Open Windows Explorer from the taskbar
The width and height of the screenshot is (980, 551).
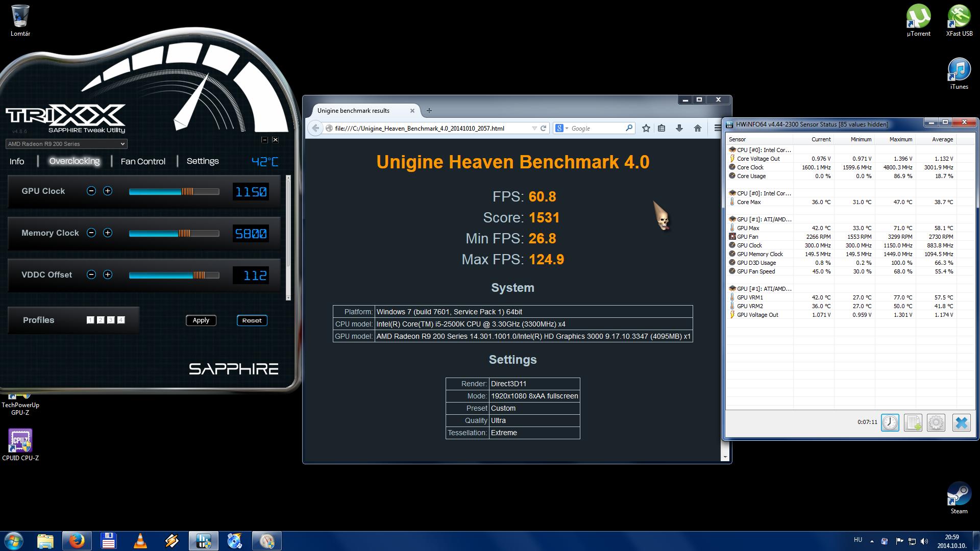coord(45,541)
